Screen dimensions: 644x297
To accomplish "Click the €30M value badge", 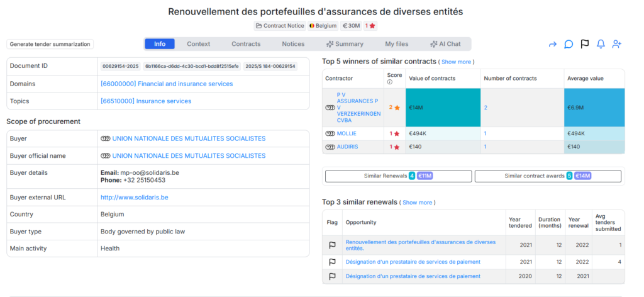I will tap(351, 26).
